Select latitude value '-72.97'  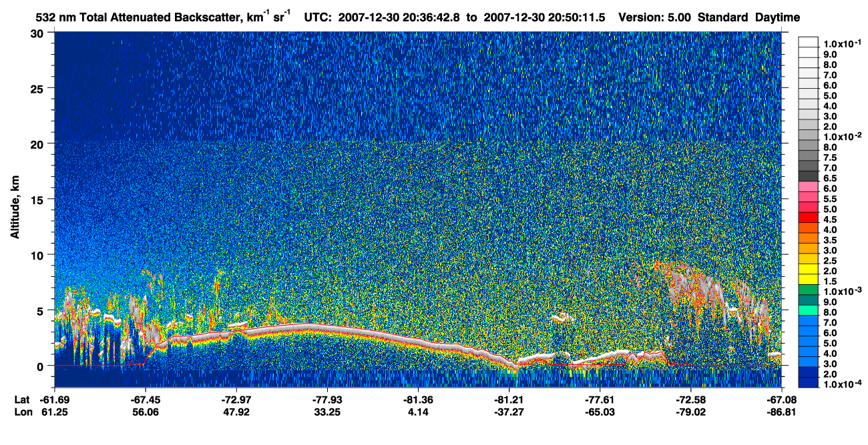pos(236,400)
